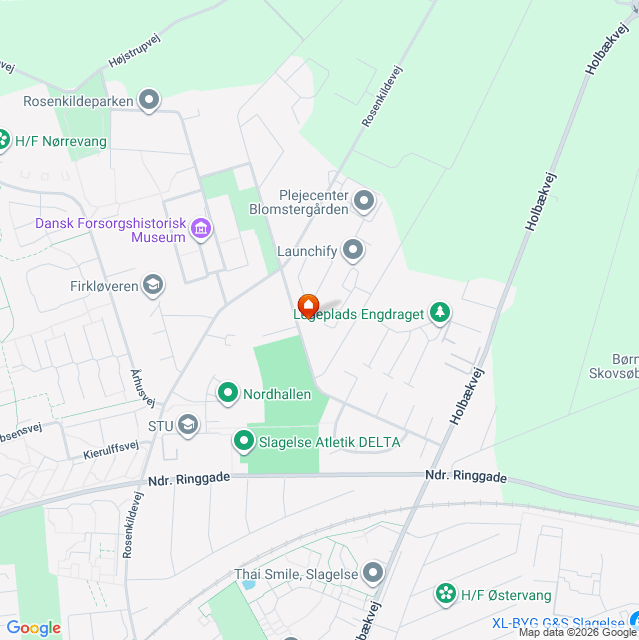Click the Slagelse Atletik DELTA marker
Screen dimensions: 639x640
244,442
